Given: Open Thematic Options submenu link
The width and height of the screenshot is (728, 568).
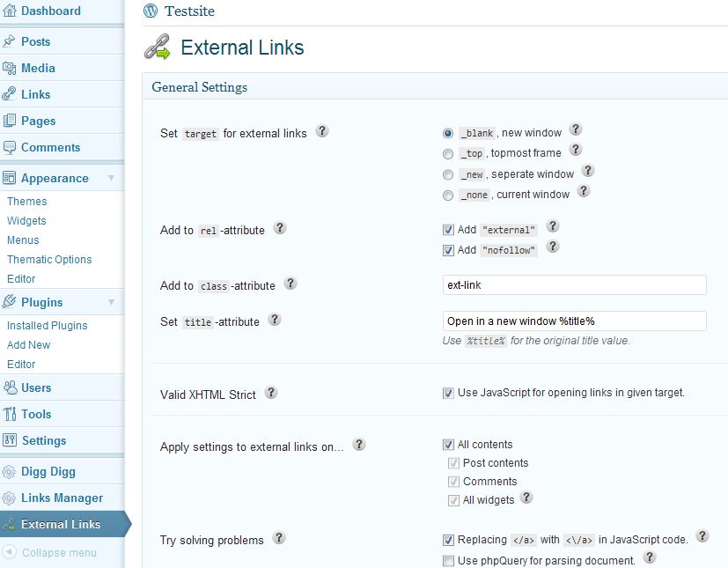Looking at the screenshot, I should (49, 259).
